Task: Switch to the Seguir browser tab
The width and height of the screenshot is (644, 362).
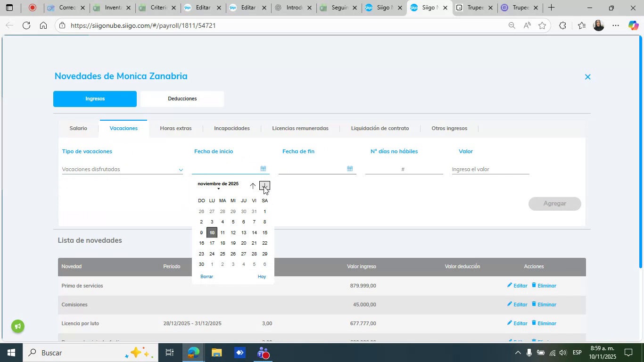Action: click(339, 8)
